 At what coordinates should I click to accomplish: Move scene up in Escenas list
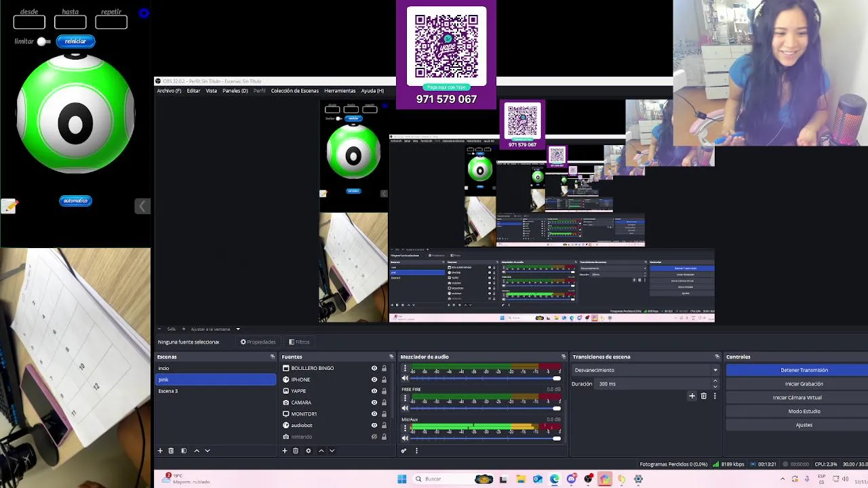(197, 451)
